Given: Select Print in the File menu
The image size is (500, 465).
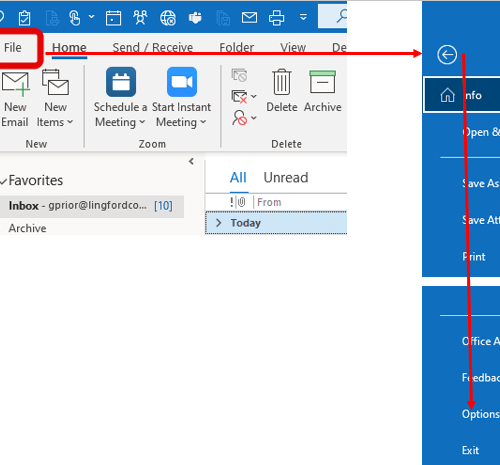Looking at the screenshot, I should coord(474,257).
